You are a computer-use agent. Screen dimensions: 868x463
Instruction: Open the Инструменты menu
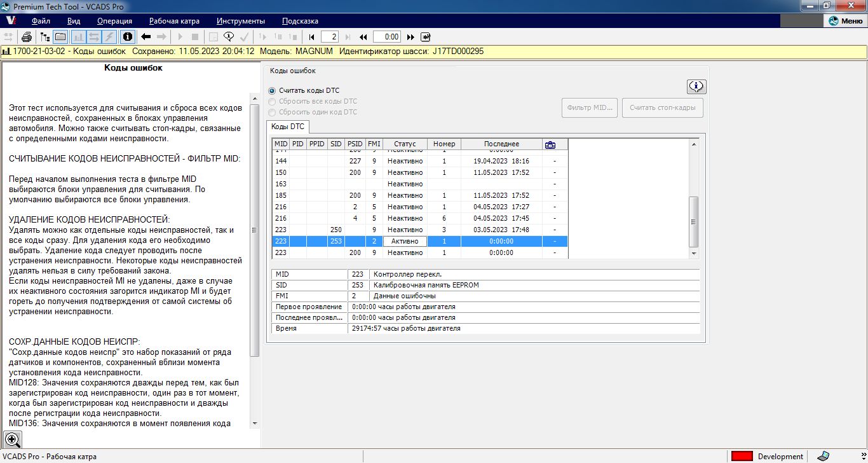[241, 21]
